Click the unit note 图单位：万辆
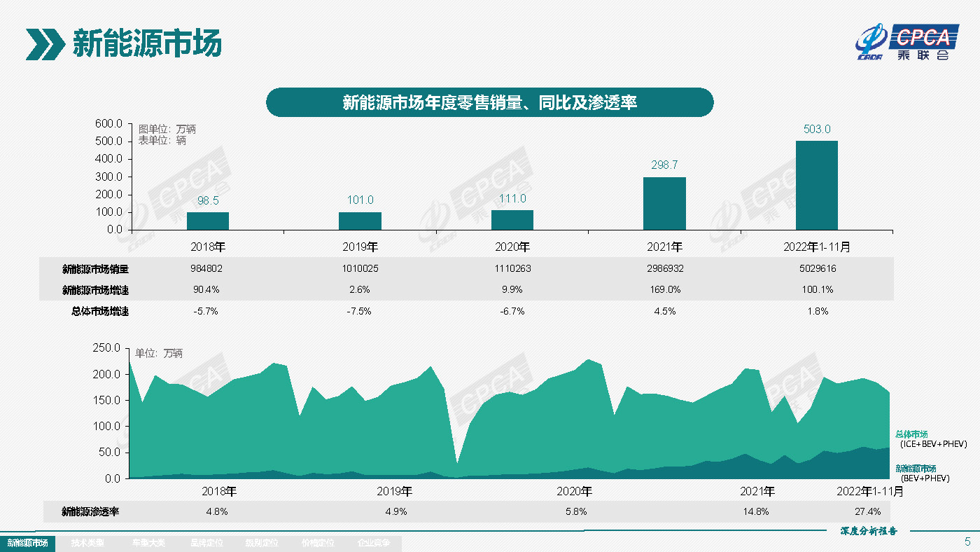 [167, 129]
